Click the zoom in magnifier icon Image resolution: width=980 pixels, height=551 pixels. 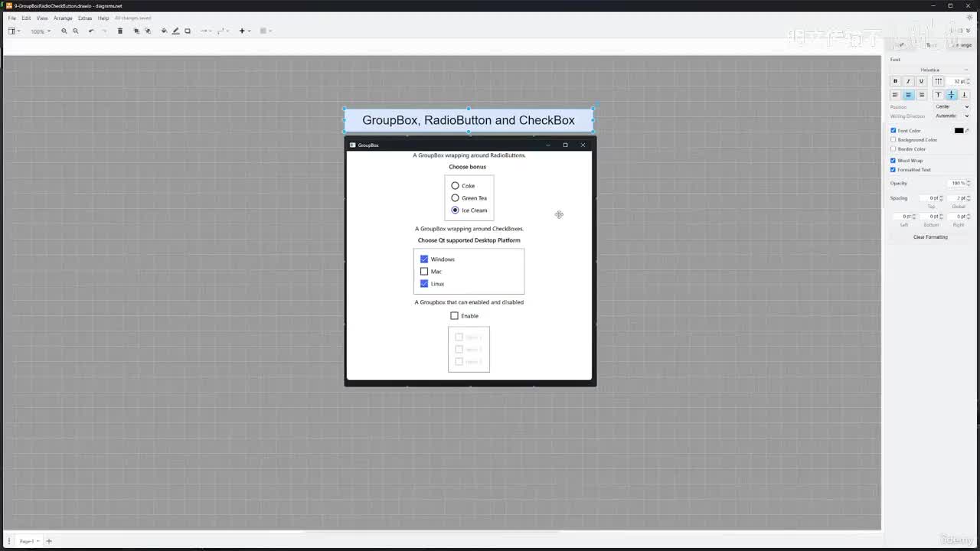click(x=64, y=31)
